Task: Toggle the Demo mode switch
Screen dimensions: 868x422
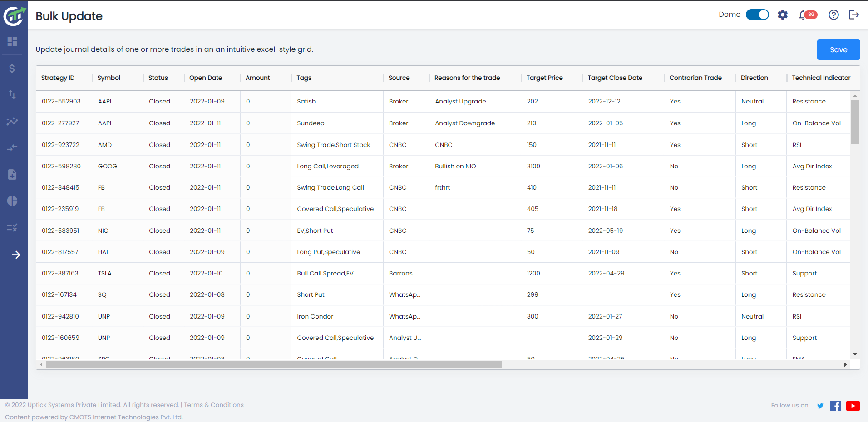Action: click(757, 15)
